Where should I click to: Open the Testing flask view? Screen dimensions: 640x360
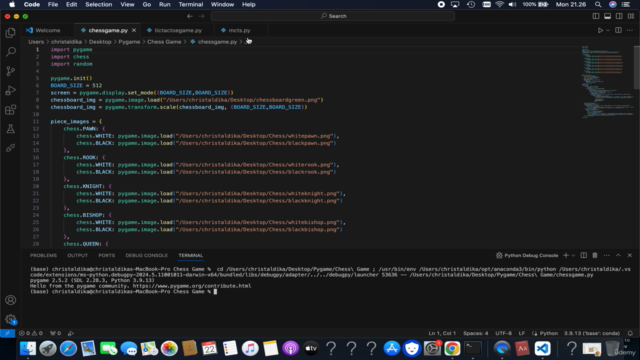(x=11, y=129)
